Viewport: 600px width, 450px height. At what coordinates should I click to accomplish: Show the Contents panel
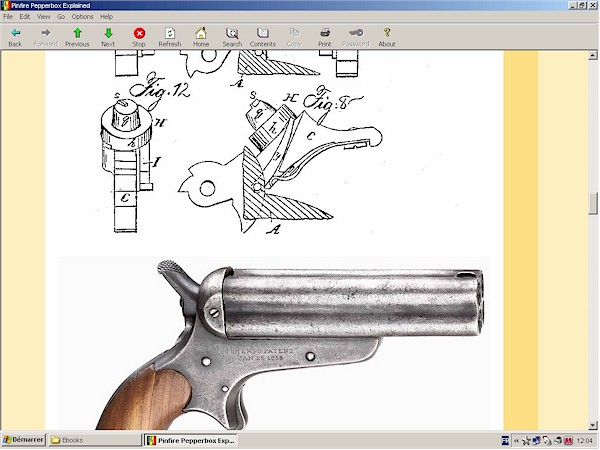coord(263,37)
